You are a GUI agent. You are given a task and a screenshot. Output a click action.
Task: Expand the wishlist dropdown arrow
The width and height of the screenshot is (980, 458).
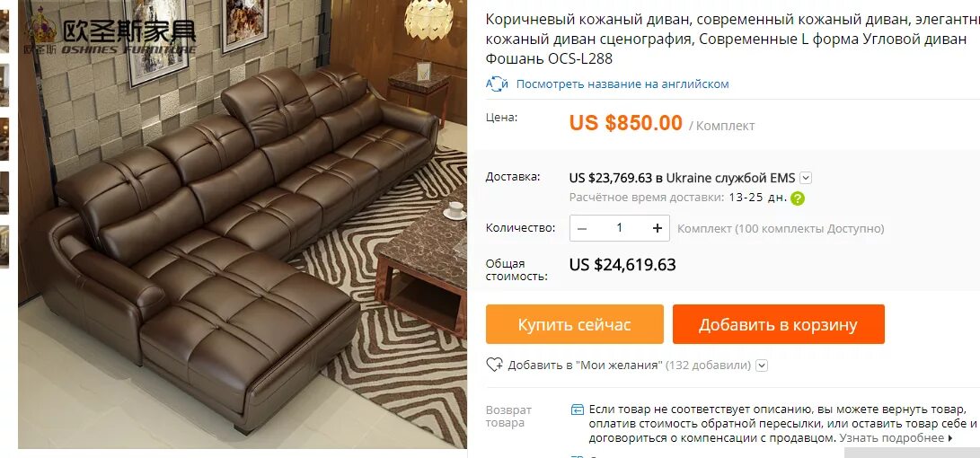[x=762, y=366]
